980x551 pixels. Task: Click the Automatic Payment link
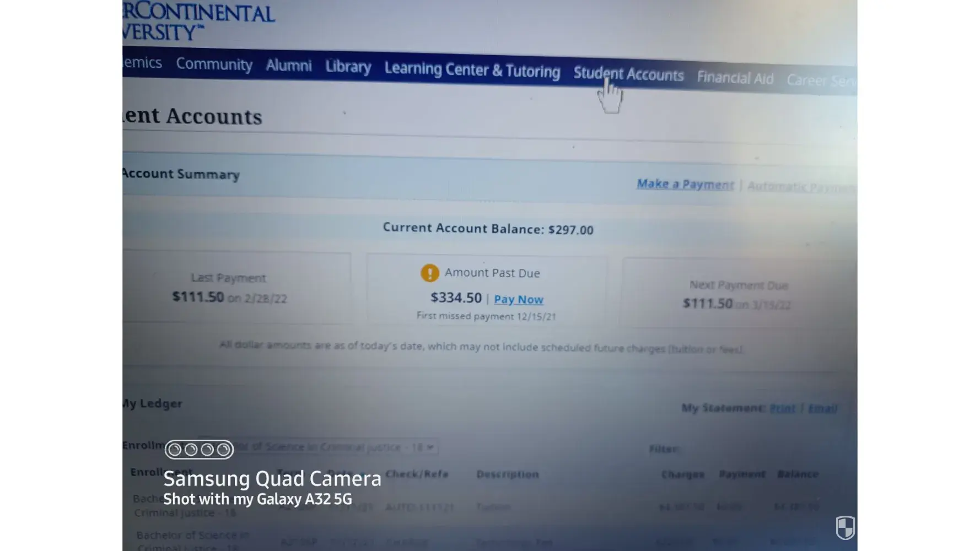pos(801,187)
